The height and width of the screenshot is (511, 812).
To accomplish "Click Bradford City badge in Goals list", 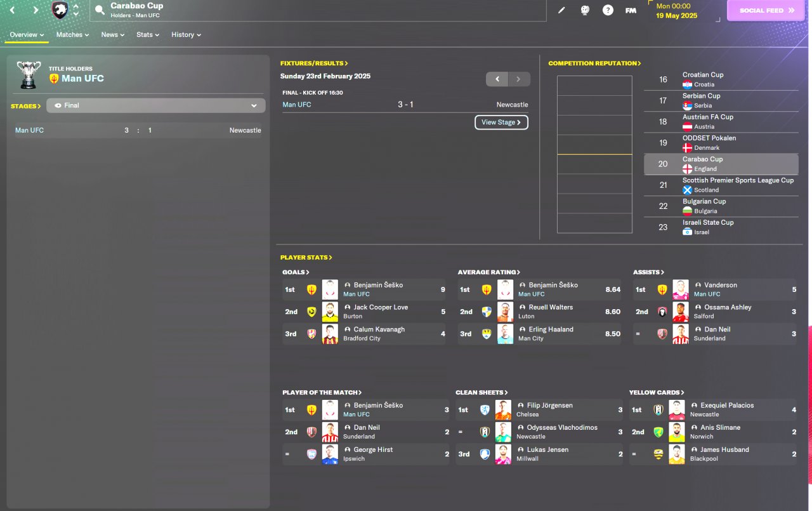I will 311,334.
